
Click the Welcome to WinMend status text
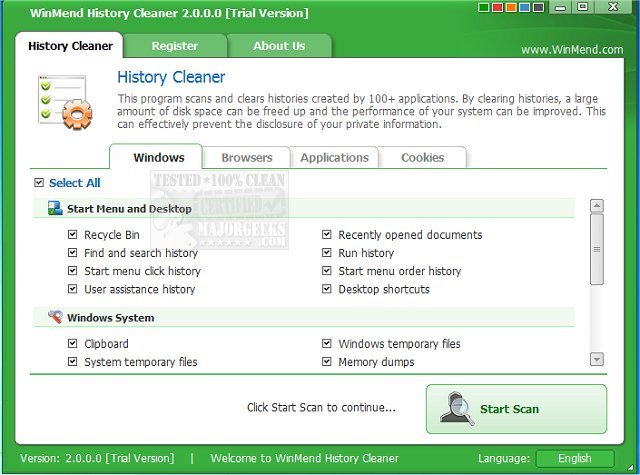304,458
